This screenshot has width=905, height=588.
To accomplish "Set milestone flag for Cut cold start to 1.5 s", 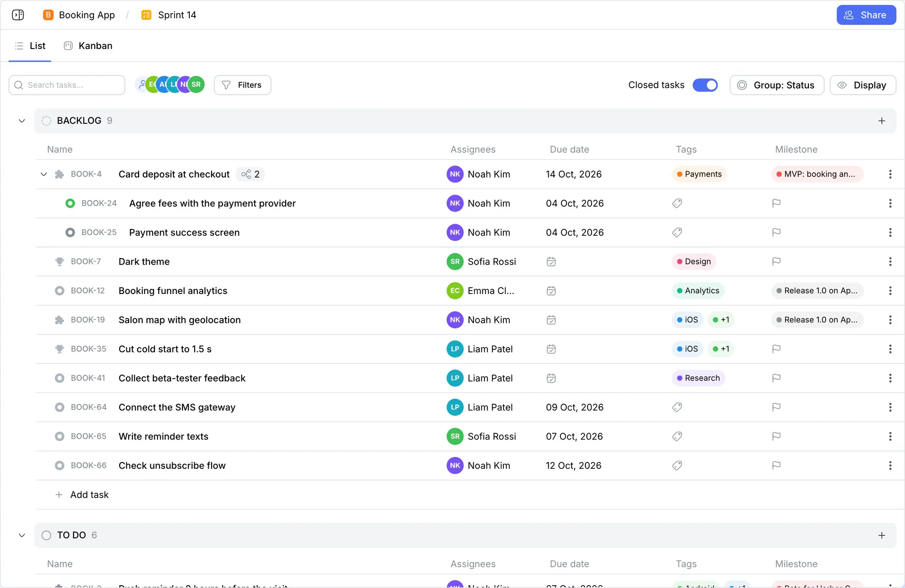I will [776, 349].
